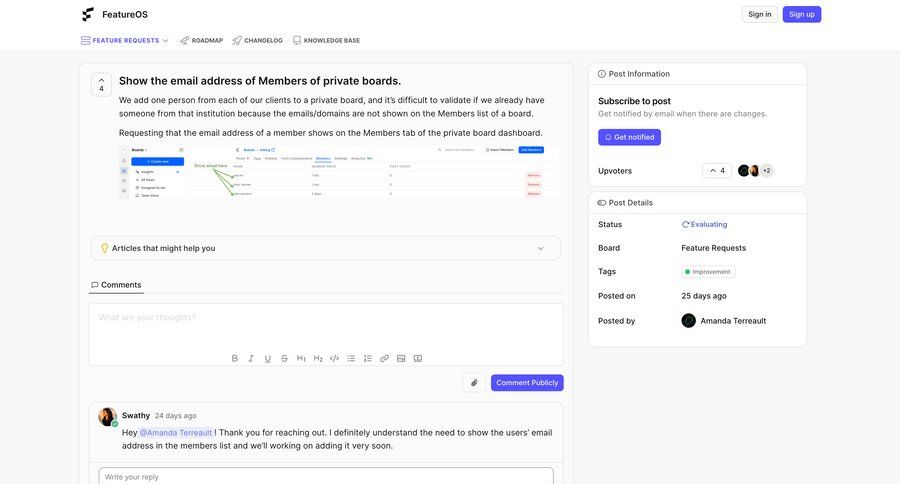Screen dimensions: 900x484
Task: Attach a file with the paperclip button
Action: (474, 383)
